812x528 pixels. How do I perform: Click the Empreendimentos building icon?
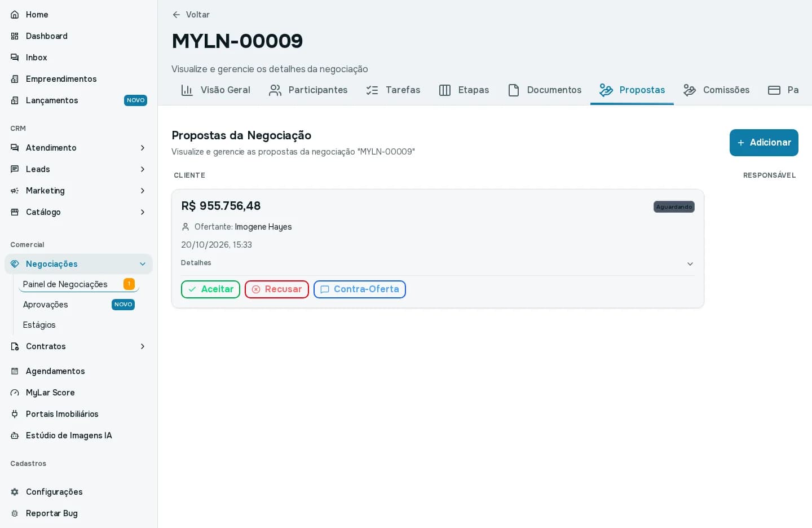(15, 79)
